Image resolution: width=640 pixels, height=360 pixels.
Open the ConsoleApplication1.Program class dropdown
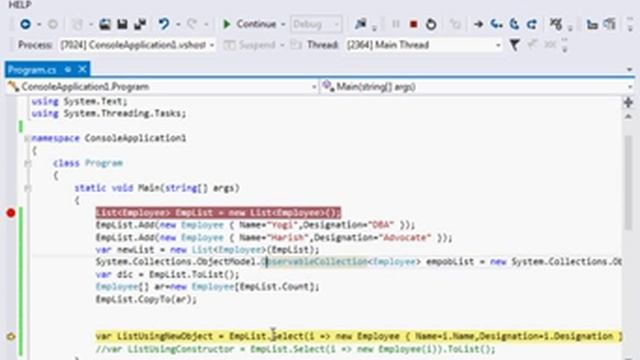tap(162, 87)
